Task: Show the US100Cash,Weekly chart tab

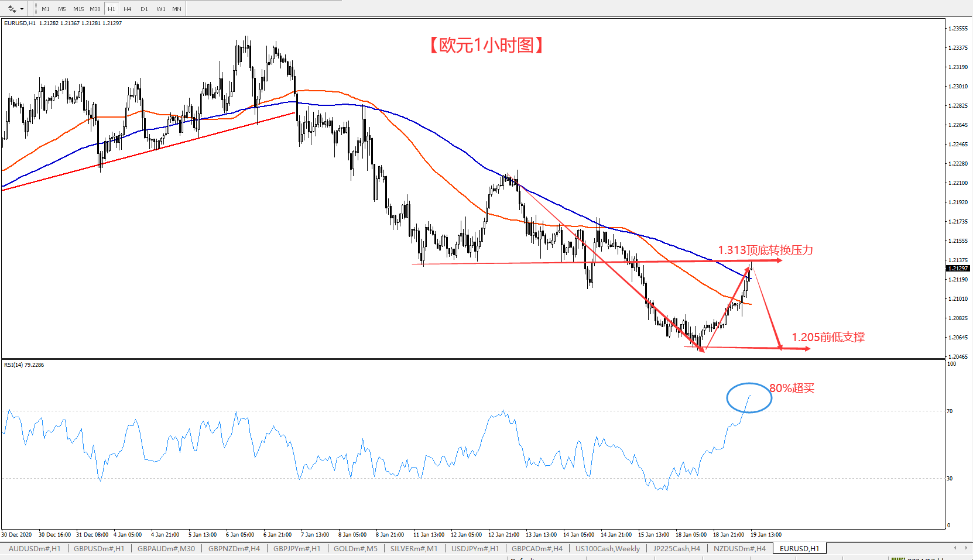Action: point(608,548)
